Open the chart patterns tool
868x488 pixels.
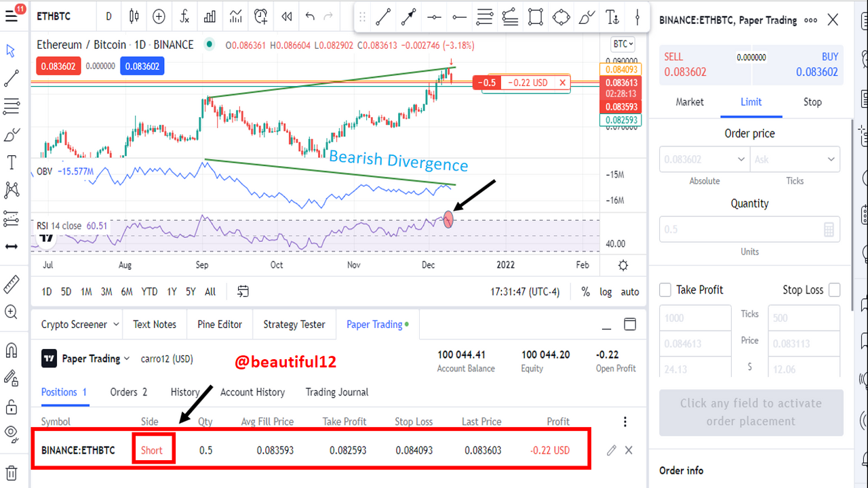(12, 190)
